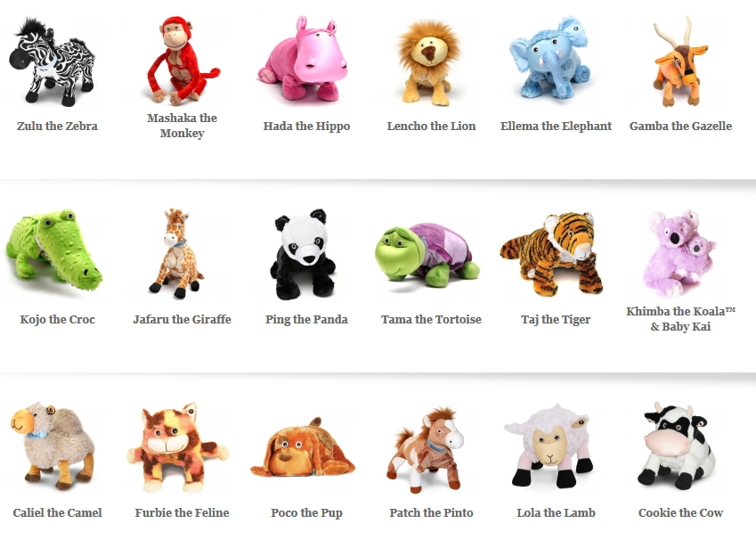Click the blue Ellema elephant plush image
Screen dimensions: 756x540
tap(550, 59)
